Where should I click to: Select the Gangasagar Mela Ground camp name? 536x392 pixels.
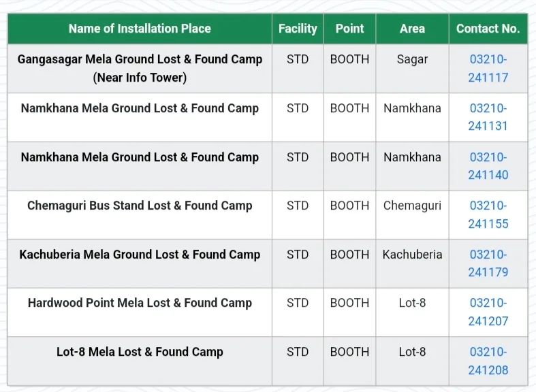tap(140, 68)
